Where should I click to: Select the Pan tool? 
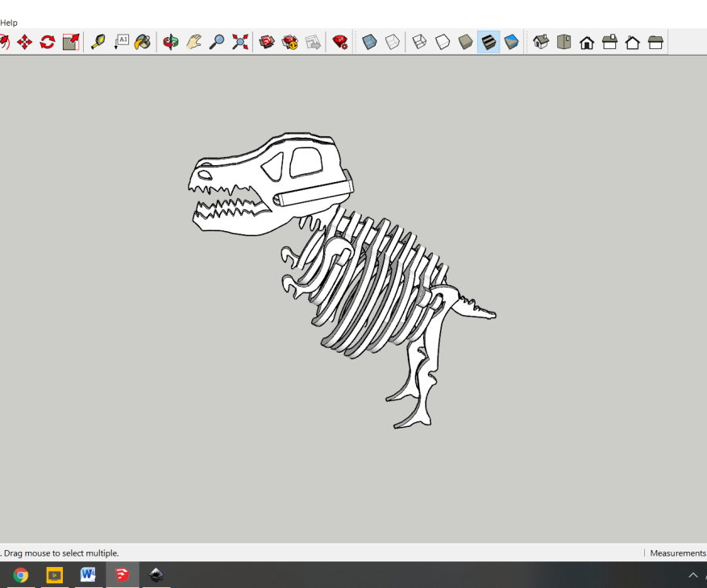(x=193, y=42)
